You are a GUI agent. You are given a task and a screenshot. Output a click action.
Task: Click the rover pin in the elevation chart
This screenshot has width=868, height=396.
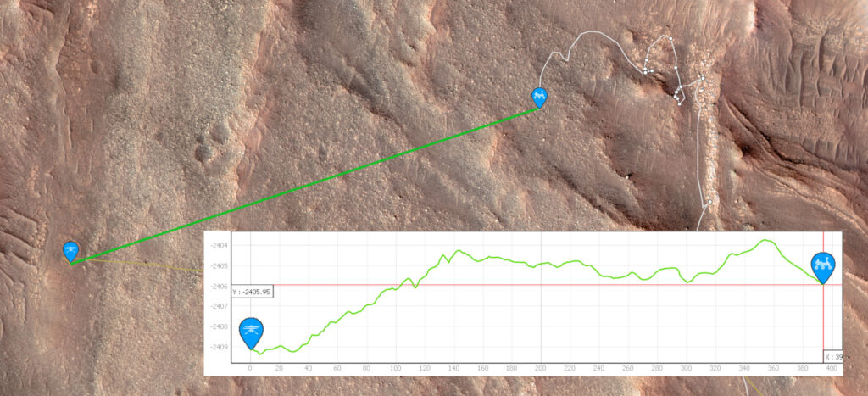[823, 267]
